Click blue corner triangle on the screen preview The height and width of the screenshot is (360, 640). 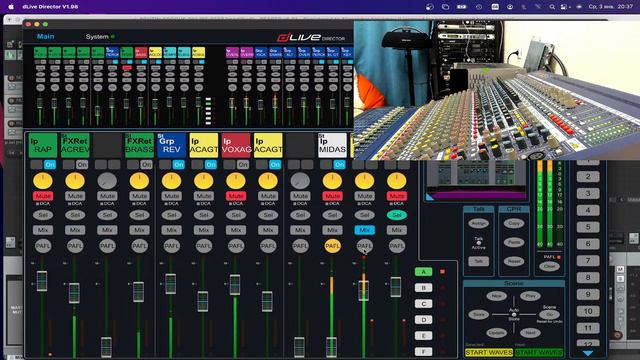430,197
